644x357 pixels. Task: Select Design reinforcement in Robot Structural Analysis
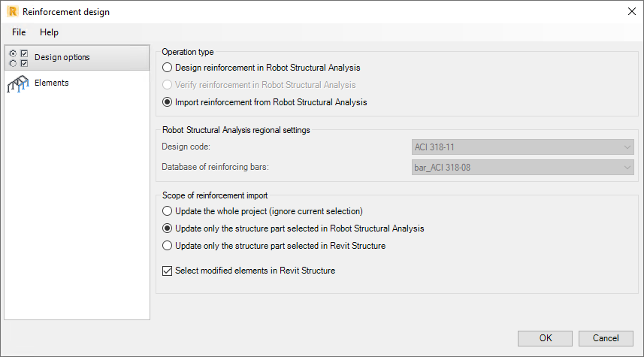click(168, 68)
